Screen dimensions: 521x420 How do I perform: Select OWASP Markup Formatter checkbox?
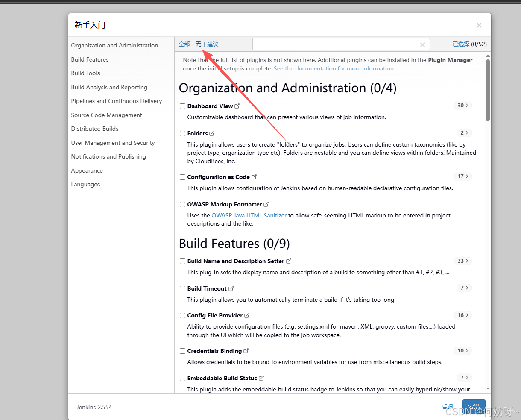click(x=182, y=204)
